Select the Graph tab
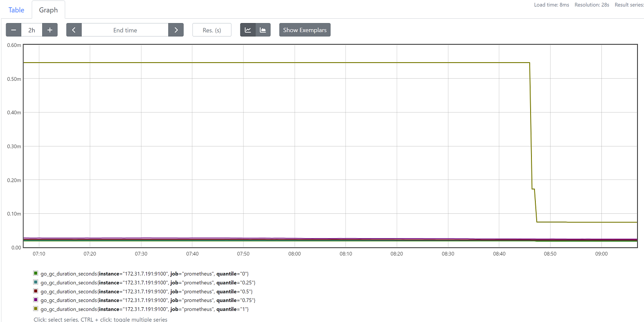 tap(48, 10)
